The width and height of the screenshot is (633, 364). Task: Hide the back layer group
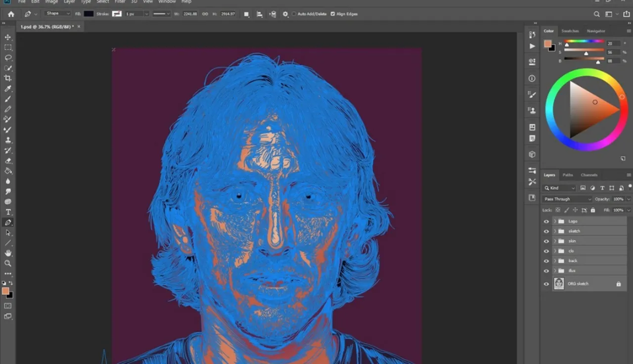[546, 261]
